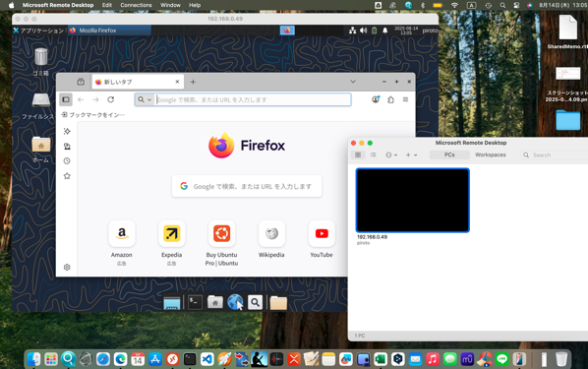588x369 pixels.
Task: Select the Workspaces tab
Action: 490,154
